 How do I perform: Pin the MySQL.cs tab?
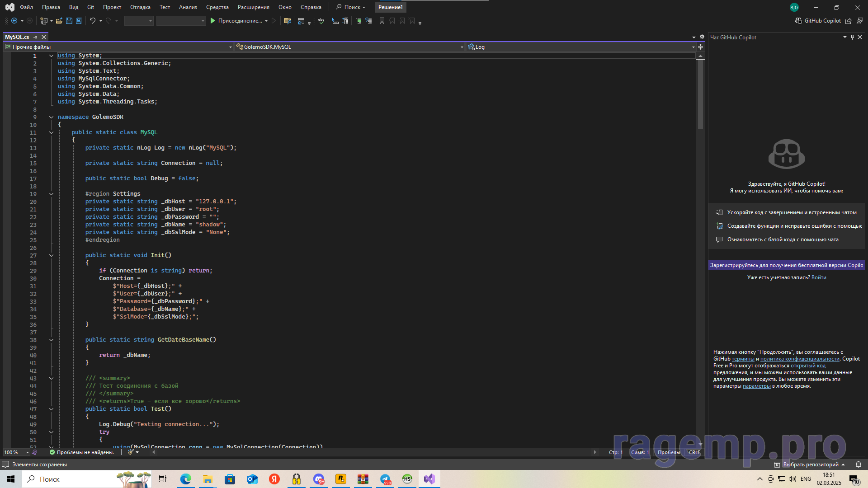(x=36, y=37)
